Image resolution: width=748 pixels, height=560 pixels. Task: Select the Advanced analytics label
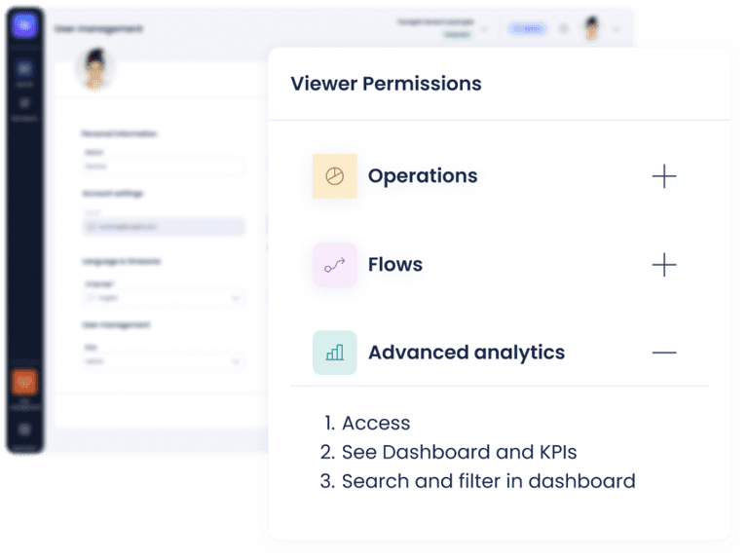(x=466, y=353)
